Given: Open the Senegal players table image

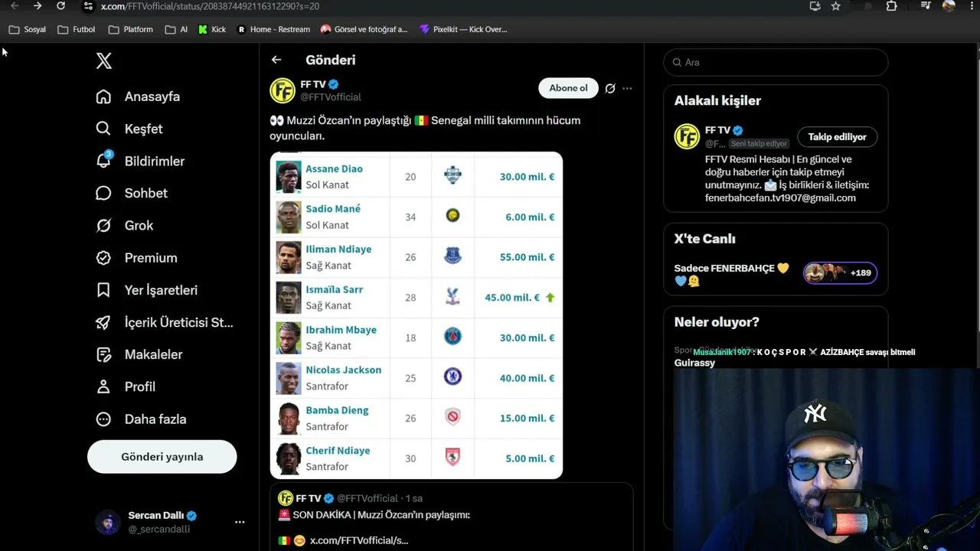Looking at the screenshot, I should coord(416,315).
